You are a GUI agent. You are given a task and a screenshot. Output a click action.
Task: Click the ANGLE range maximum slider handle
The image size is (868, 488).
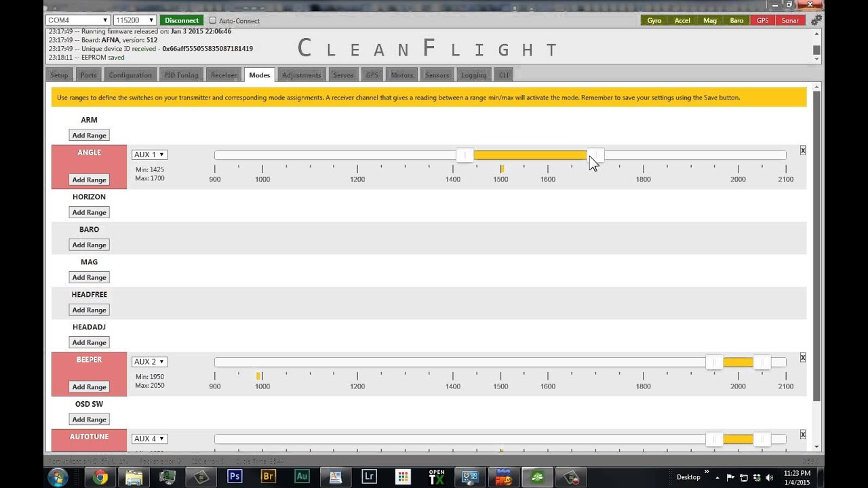point(595,155)
